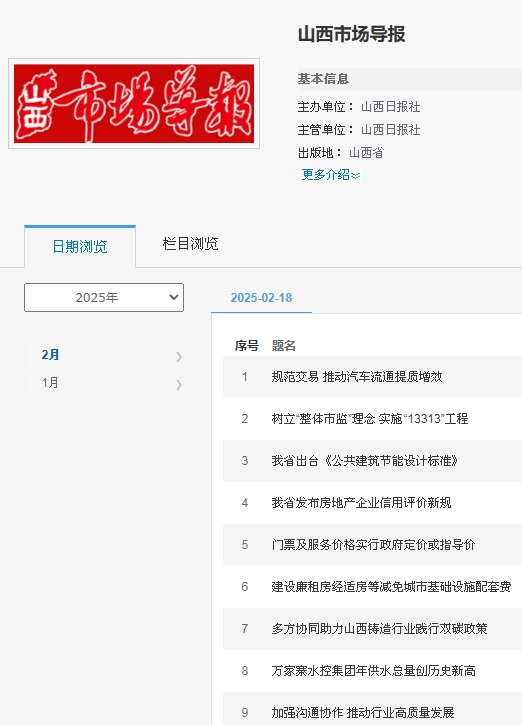Screen dimensions: 522x725
Task: Select the 2025-02-18 date tab
Action: pyautogui.click(x=261, y=298)
